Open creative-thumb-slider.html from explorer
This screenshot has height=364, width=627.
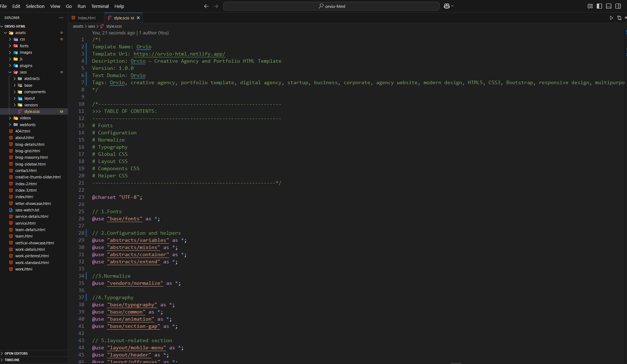[x=34, y=177]
